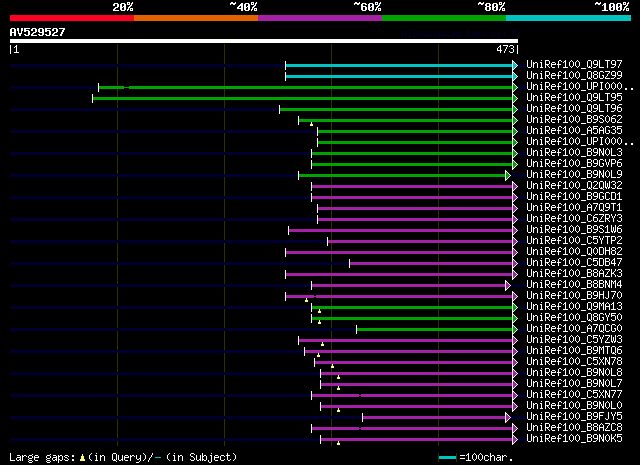Select the UniRef100_B9FJY5 label
The image size is (640, 465).
point(574,417)
